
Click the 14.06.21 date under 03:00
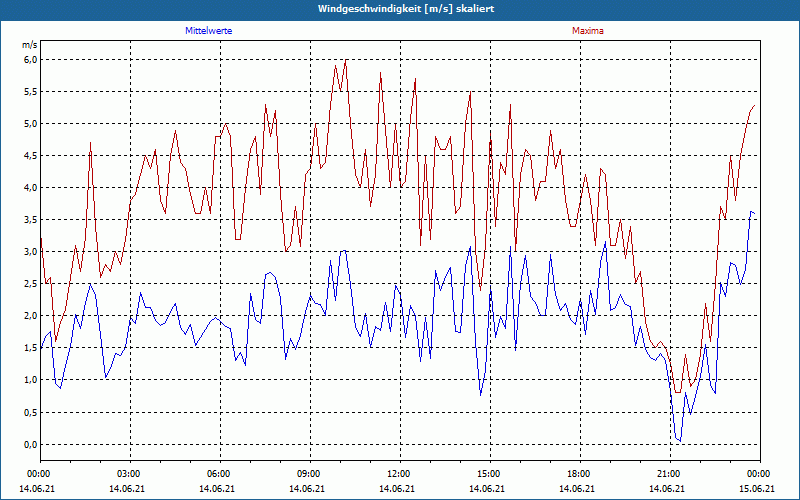127,488
